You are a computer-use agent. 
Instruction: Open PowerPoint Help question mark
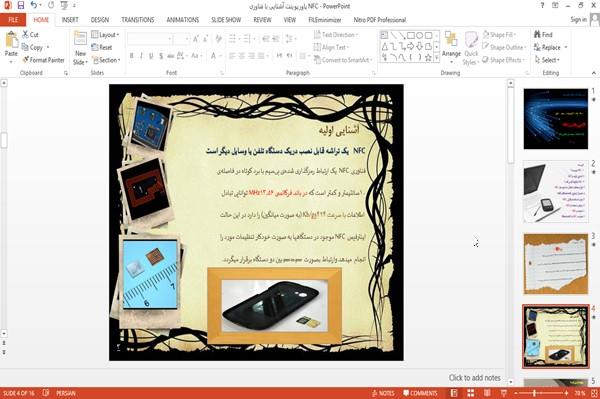542,5
